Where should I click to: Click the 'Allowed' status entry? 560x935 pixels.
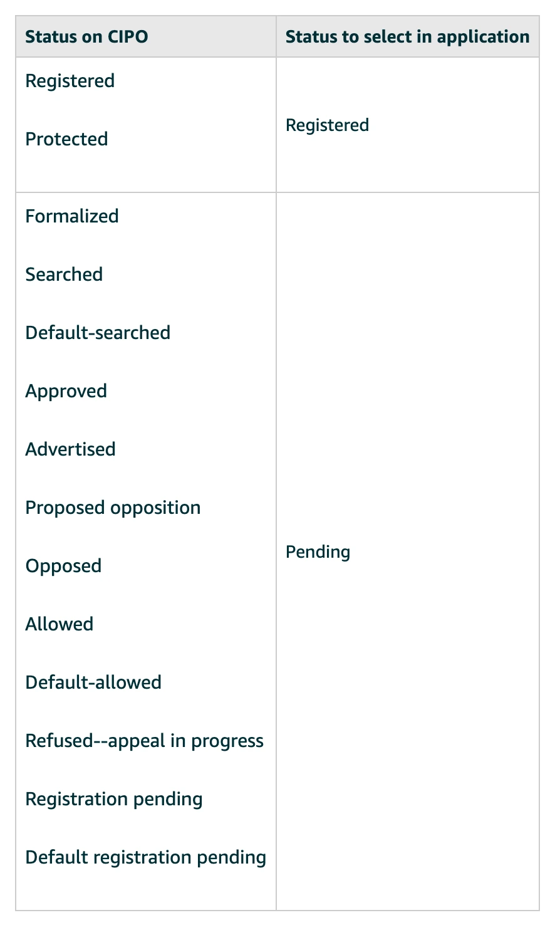(x=59, y=624)
